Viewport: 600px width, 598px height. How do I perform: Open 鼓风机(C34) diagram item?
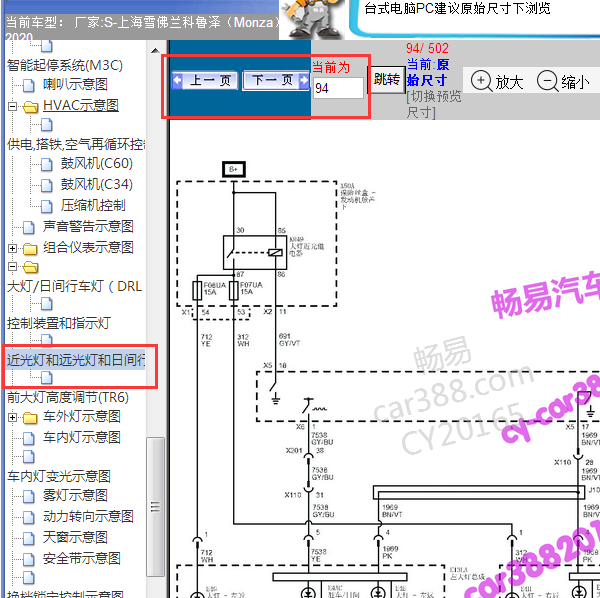pos(96,184)
